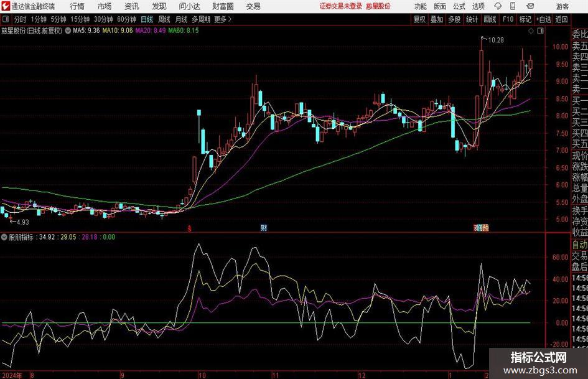Switch to 15分钟 period
The image size is (588, 379).
80,19
